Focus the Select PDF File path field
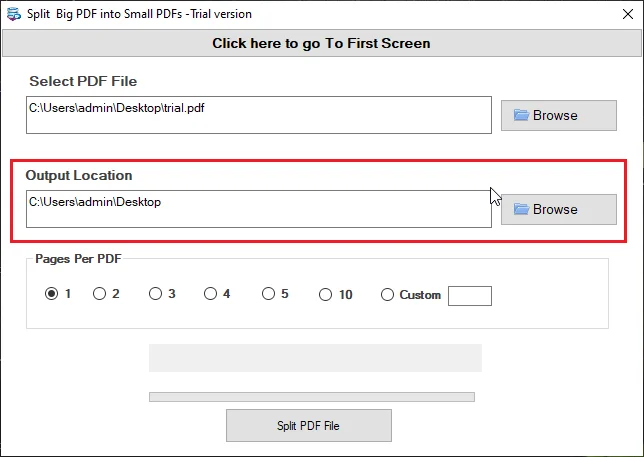This screenshot has width=644, height=457. [259, 115]
